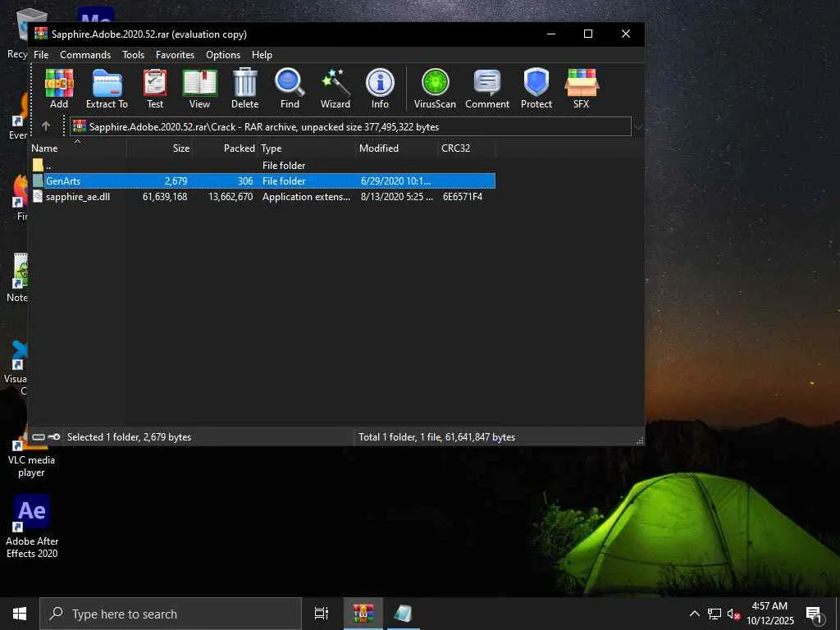The height and width of the screenshot is (630, 840).
Task: Maximize the WinRAR window
Action: (x=588, y=34)
